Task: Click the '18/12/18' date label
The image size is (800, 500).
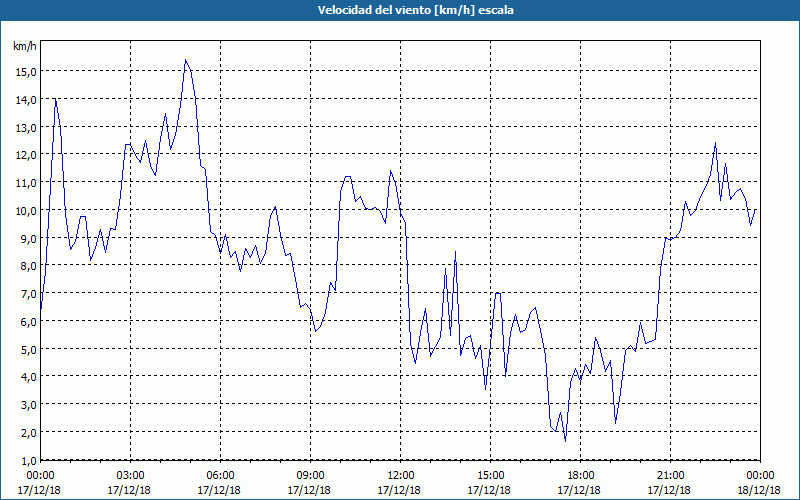Action: click(x=759, y=490)
